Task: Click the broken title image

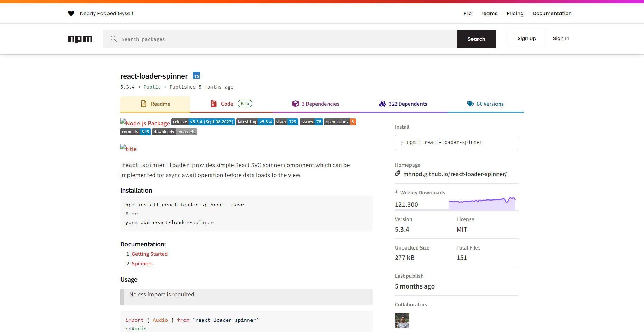Action: [129, 148]
